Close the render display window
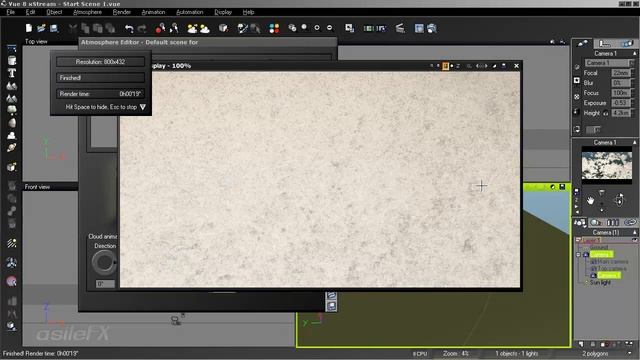 tap(516, 66)
